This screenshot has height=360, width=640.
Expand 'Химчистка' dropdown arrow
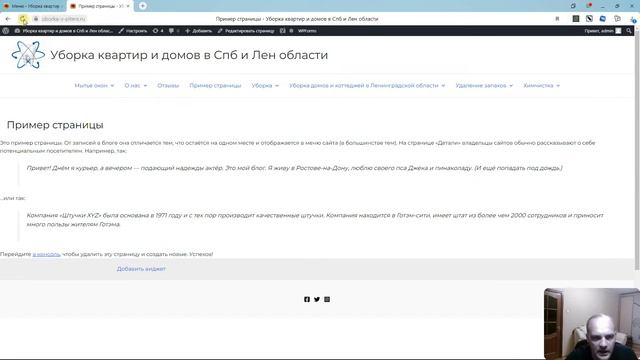click(x=558, y=86)
